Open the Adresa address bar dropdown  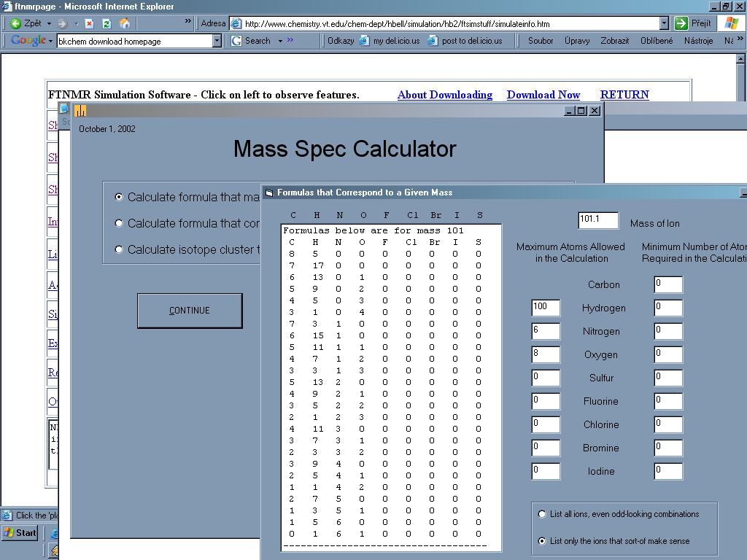[x=664, y=23]
